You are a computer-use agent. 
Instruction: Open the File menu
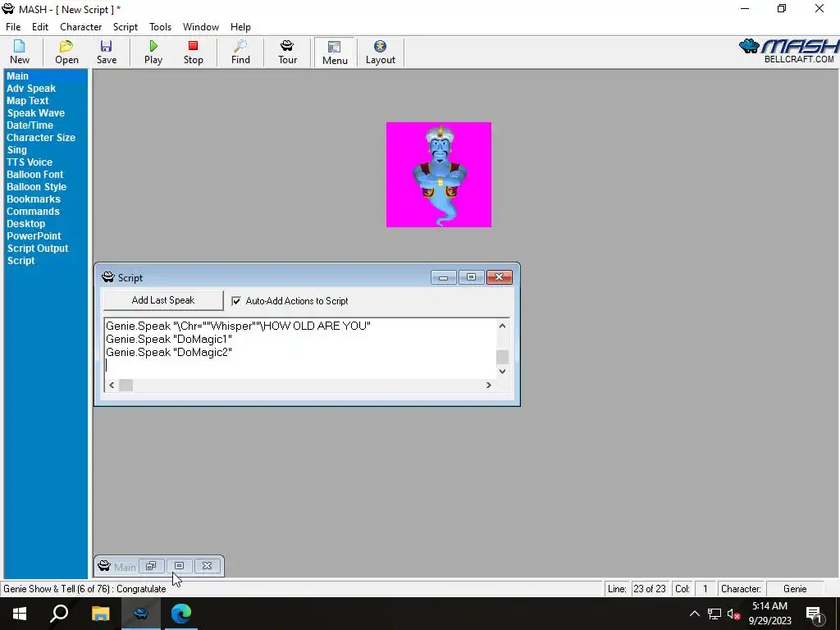[x=13, y=27]
